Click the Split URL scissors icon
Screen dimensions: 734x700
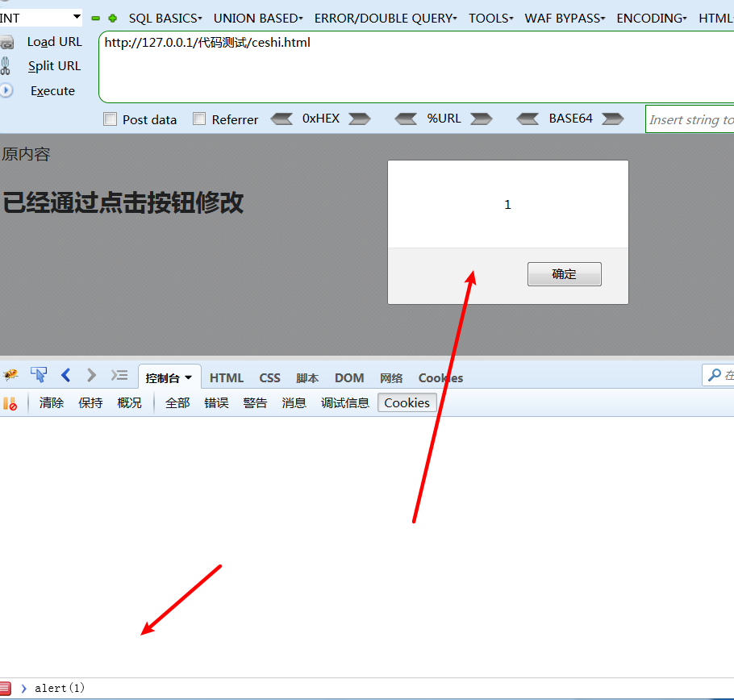pos(5,66)
